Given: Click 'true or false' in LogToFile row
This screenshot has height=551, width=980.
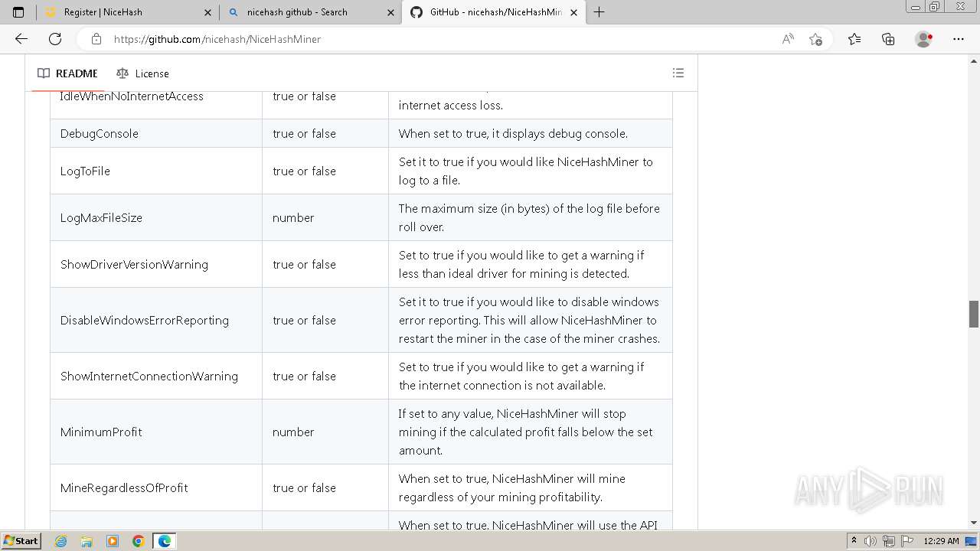Looking at the screenshot, I should 304,171.
